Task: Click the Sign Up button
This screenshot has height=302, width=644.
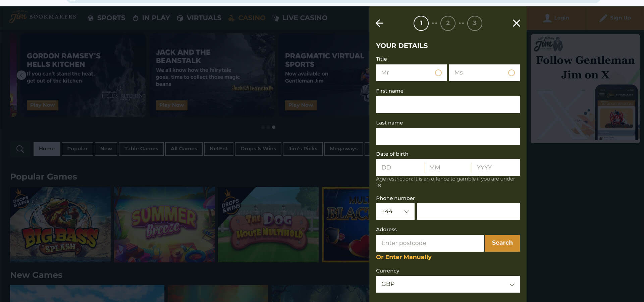Action: click(614, 18)
